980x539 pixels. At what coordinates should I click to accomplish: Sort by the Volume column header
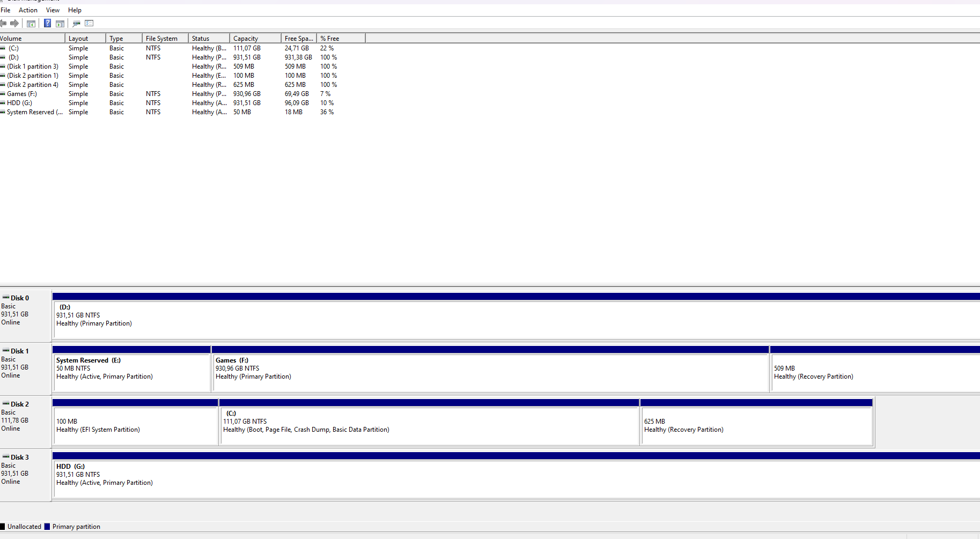point(32,39)
